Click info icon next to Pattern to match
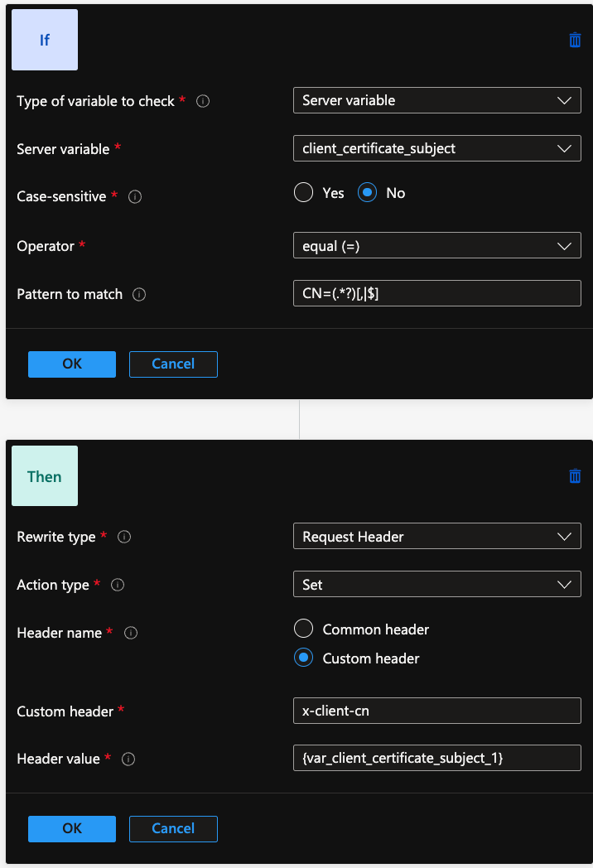The height and width of the screenshot is (868, 593). [x=139, y=295]
